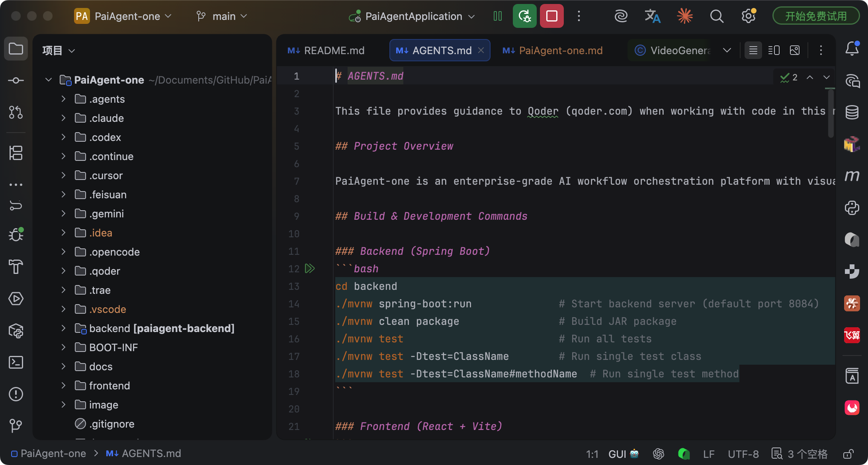Expand the .agents folder
868x465 pixels.
[63, 99]
